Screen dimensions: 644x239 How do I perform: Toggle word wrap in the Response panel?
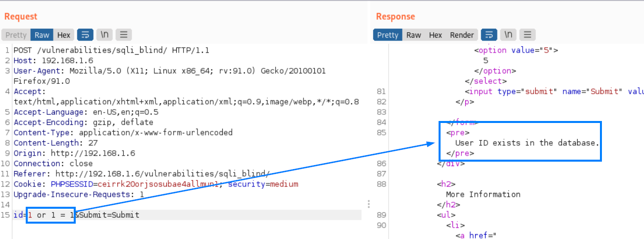[x=489, y=35]
